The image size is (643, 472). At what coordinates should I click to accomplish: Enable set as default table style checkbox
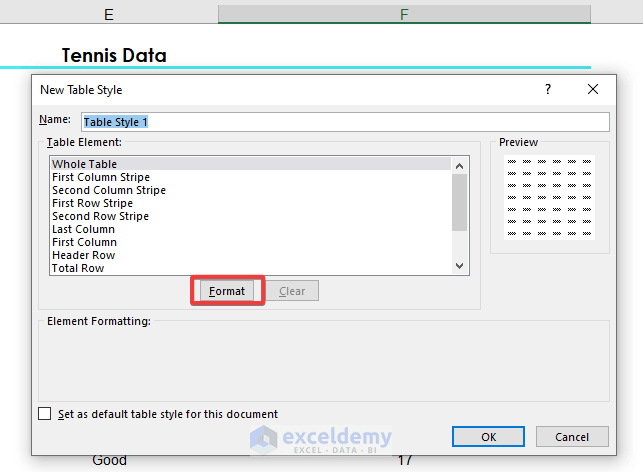pos(45,414)
